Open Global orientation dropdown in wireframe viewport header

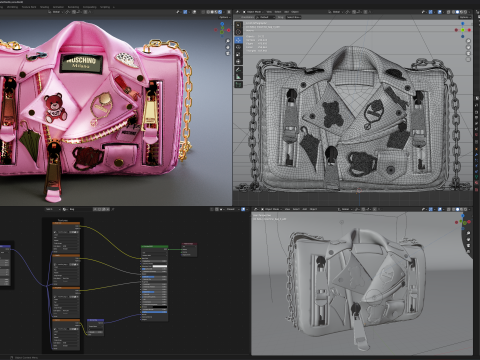335,12
